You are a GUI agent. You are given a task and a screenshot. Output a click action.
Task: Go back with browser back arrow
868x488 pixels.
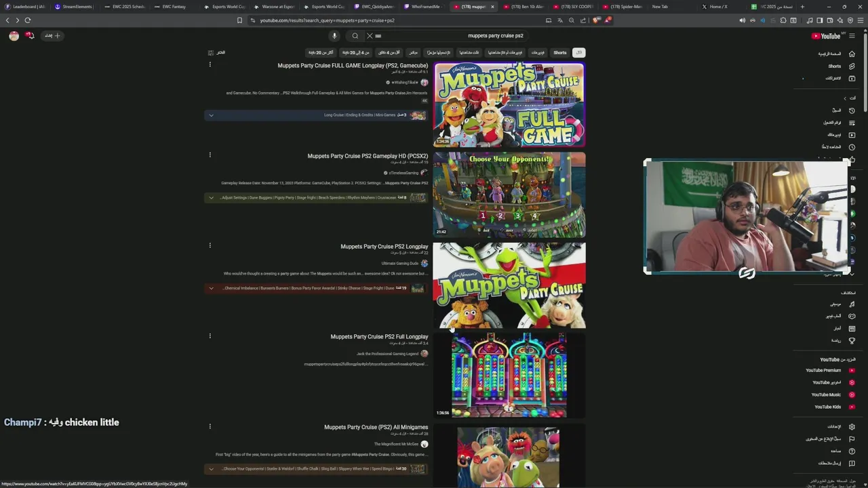coord(7,20)
